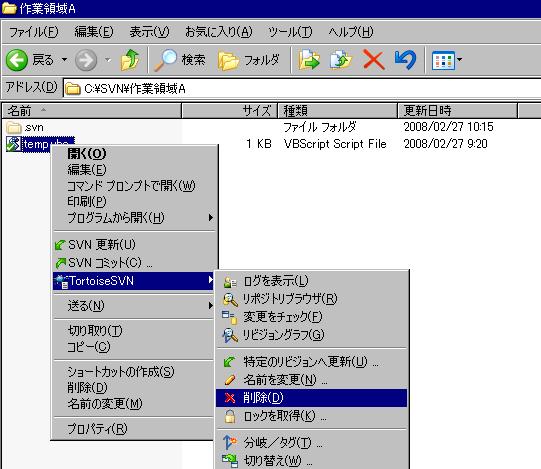This screenshot has height=469, width=541.
Task: Open the ツール(T) menu
Action: coord(290,32)
